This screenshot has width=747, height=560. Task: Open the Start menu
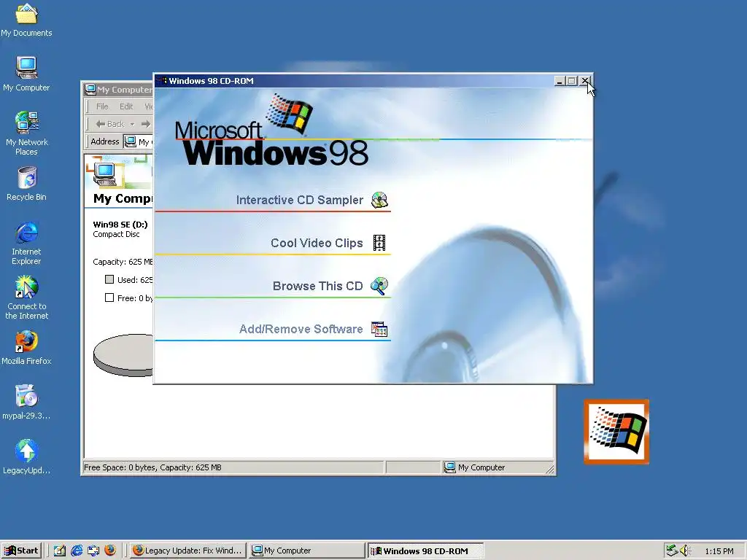point(22,551)
